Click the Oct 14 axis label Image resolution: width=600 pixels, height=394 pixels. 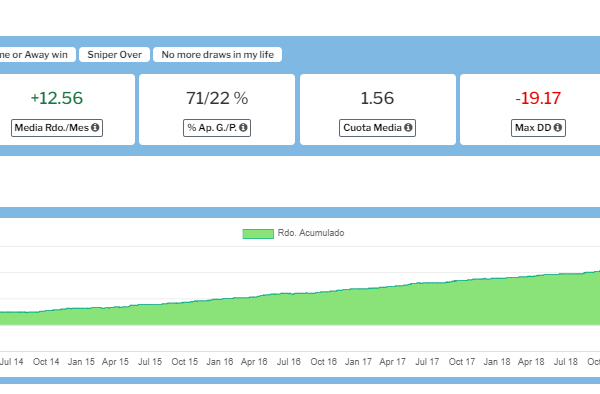point(46,361)
